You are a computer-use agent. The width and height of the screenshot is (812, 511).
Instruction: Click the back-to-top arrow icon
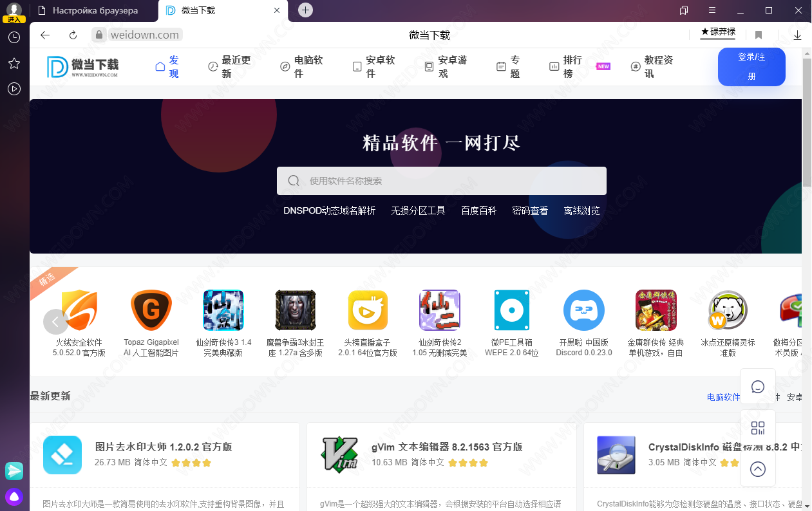(758, 469)
